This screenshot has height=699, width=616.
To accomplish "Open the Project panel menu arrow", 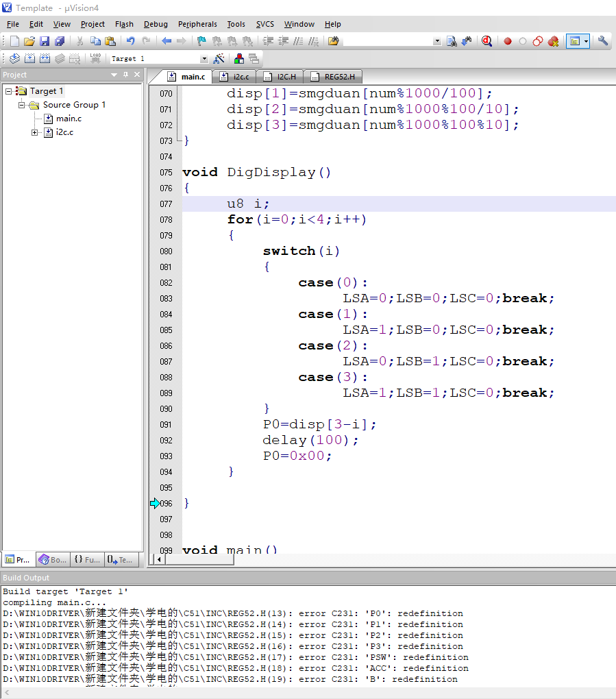I will [x=114, y=75].
